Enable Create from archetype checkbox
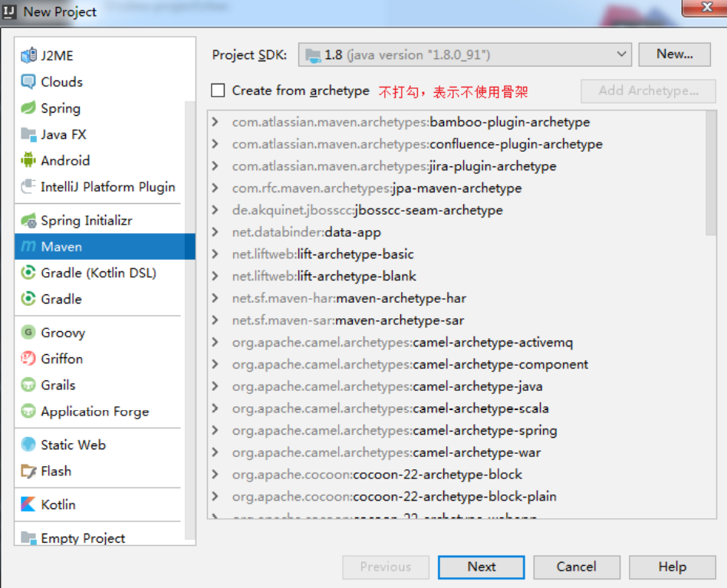 pos(218,90)
